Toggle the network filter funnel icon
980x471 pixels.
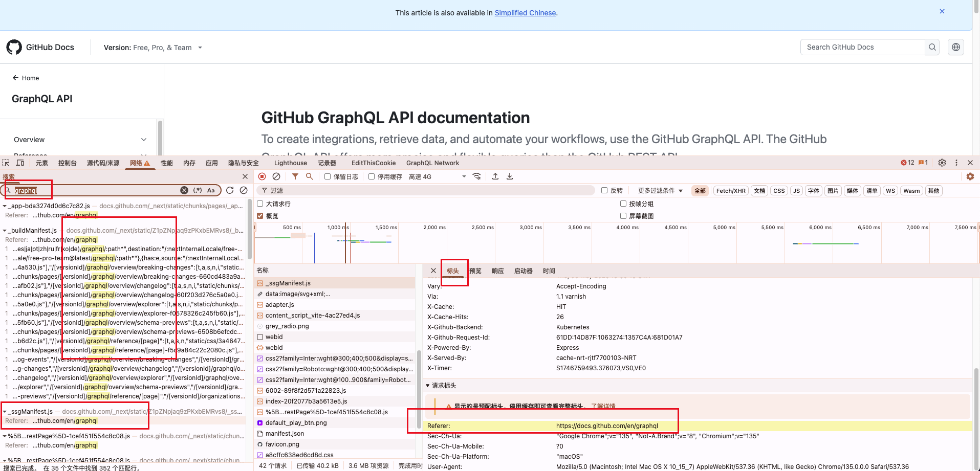point(295,176)
